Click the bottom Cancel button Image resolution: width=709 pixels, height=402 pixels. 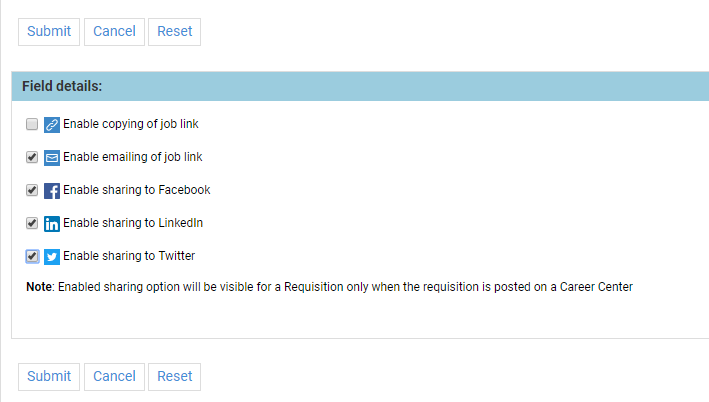(114, 376)
